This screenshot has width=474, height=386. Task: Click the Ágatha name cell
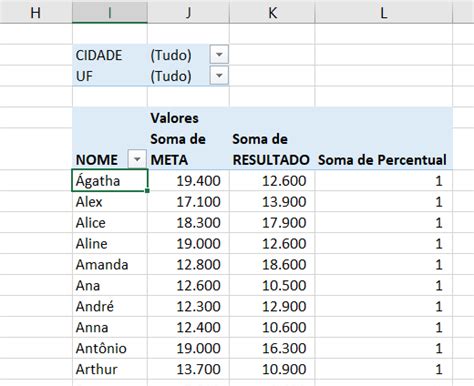point(110,180)
